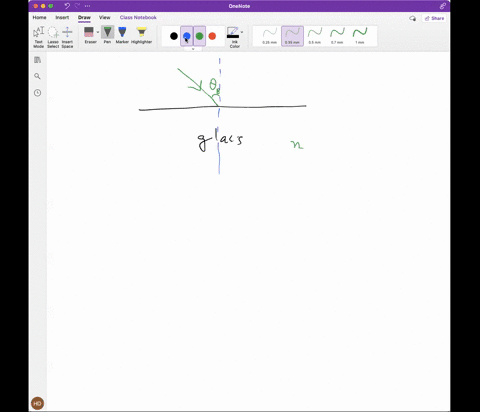Select the 1 mm pen thickness
This screenshot has height=412, width=480.
pyautogui.click(x=360, y=36)
